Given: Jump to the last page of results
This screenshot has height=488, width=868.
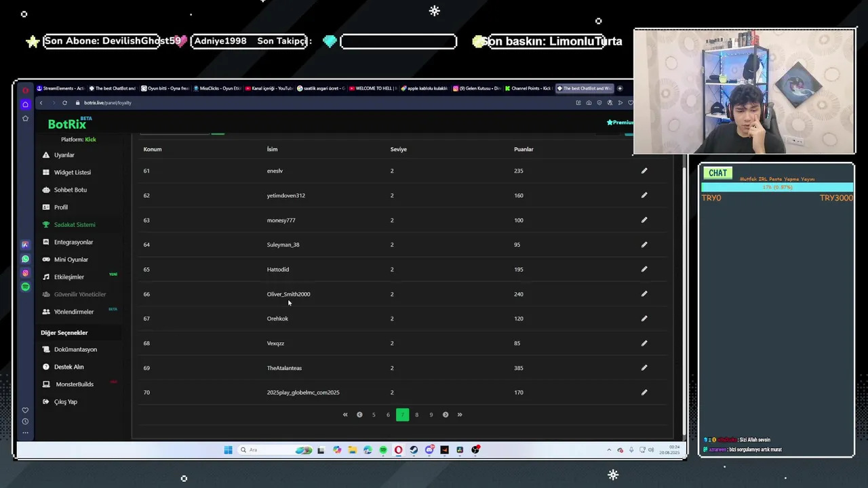Looking at the screenshot, I should [x=460, y=415].
